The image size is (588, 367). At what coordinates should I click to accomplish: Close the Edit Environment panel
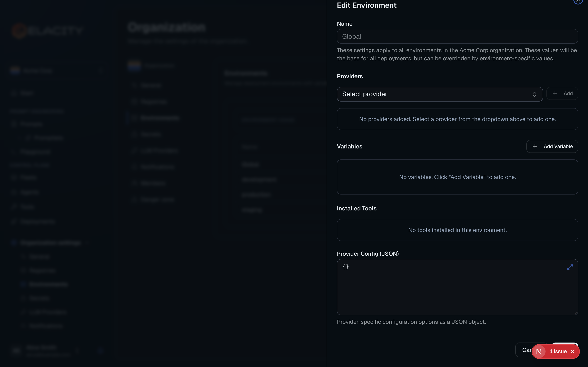(x=578, y=1)
